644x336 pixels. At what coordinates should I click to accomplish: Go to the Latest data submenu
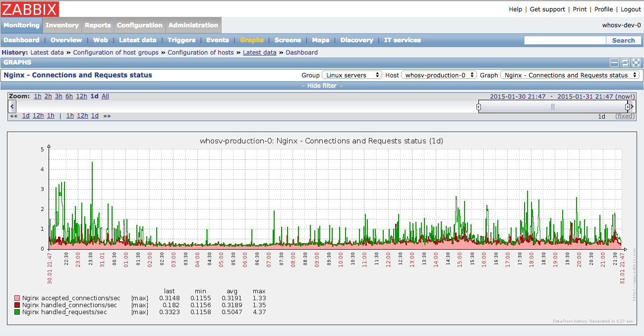(x=138, y=40)
